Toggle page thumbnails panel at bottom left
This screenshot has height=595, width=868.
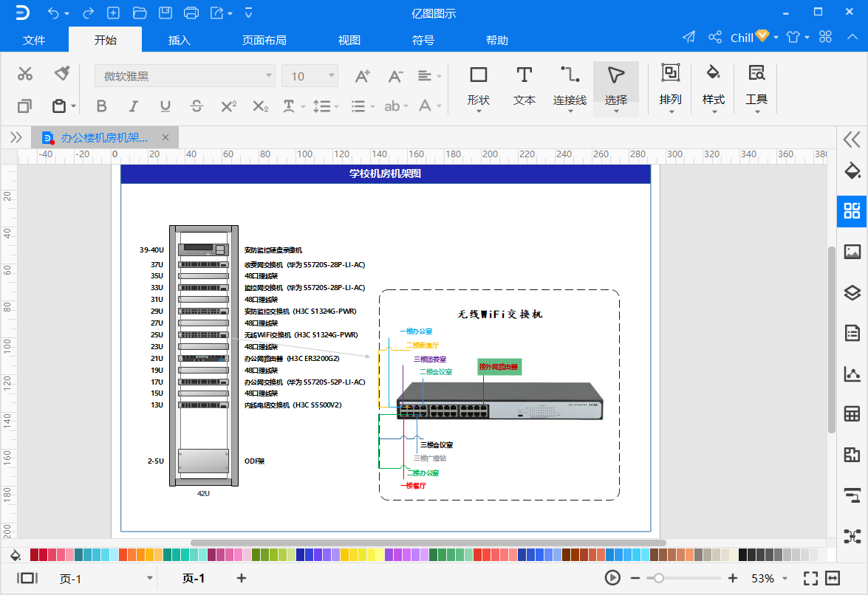point(27,579)
